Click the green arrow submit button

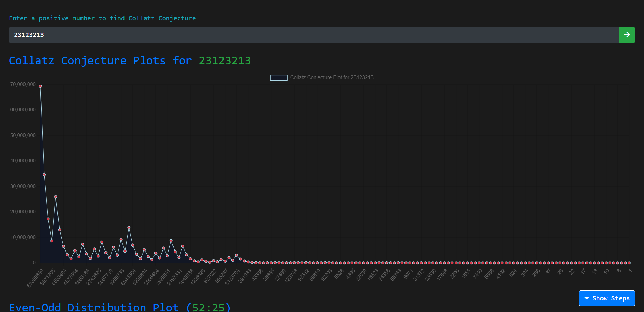pyautogui.click(x=627, y=35)
